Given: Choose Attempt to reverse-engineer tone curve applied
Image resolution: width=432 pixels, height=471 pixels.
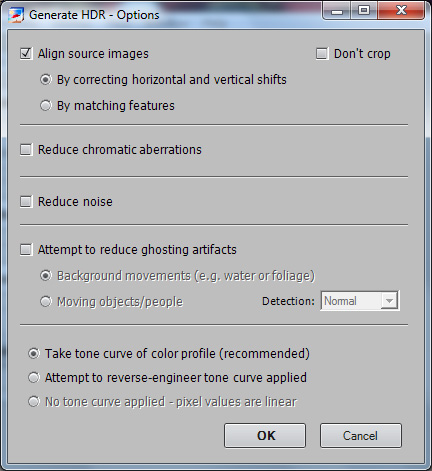Looking at the screenshot, I should click(33, 378).
